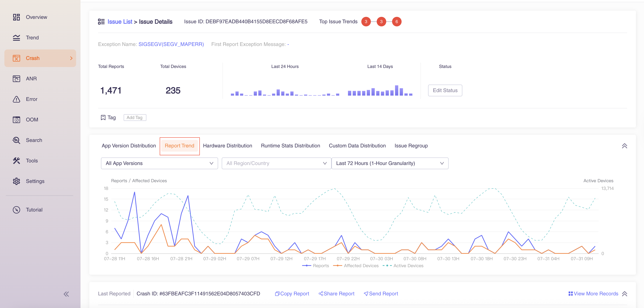Click the Share Report icon
Screen dimensions: 644x308
(x=321, y=294)
